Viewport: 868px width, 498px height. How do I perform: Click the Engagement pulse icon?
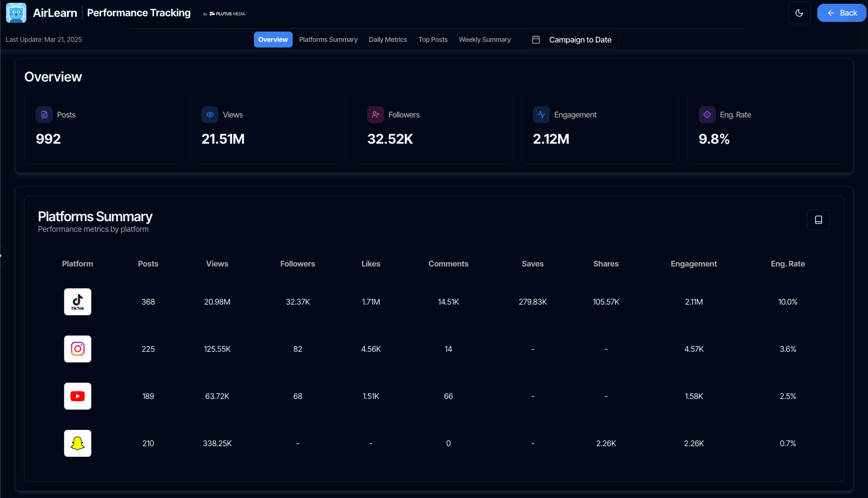[541, 115]
